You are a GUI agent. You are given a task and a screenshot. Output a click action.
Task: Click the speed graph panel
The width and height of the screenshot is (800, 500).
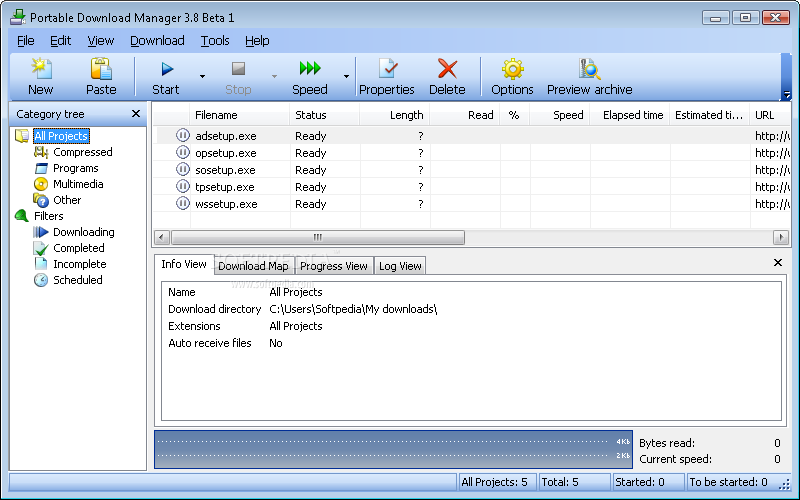coord(393,449)
